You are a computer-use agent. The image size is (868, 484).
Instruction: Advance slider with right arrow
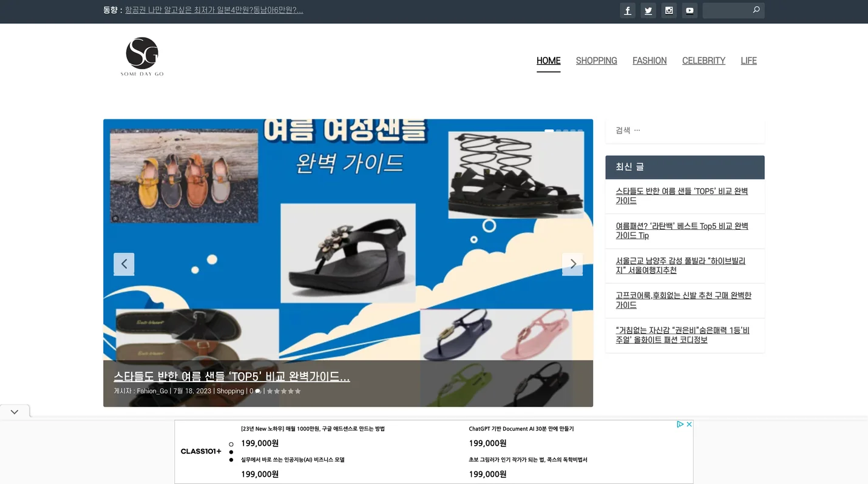point(572,264)
